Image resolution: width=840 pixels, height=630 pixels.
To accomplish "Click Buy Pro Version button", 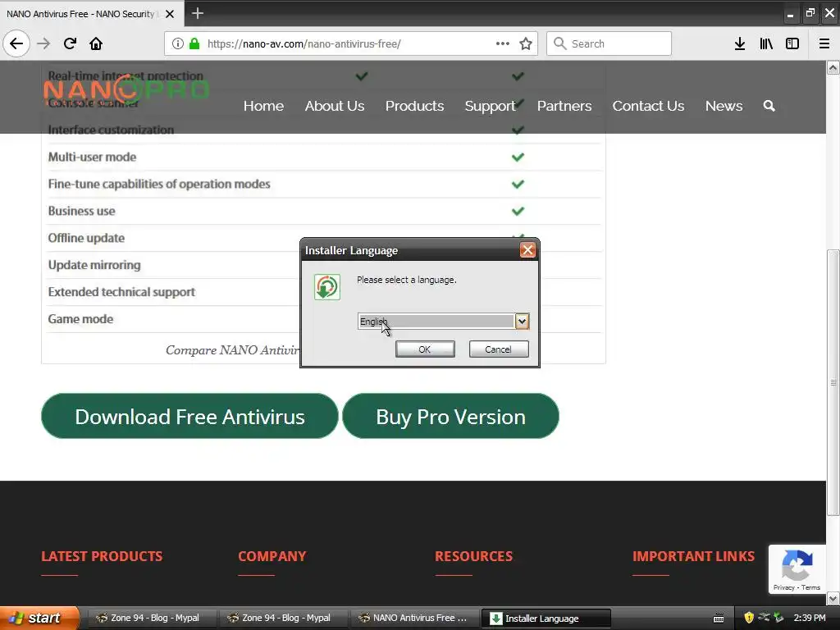I will coord(450,416).
